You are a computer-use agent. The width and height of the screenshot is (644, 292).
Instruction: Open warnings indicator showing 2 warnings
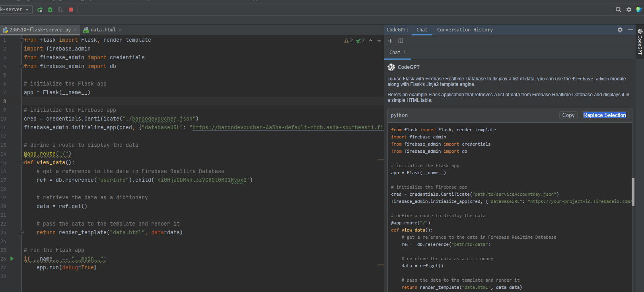[x=348, y=41]
